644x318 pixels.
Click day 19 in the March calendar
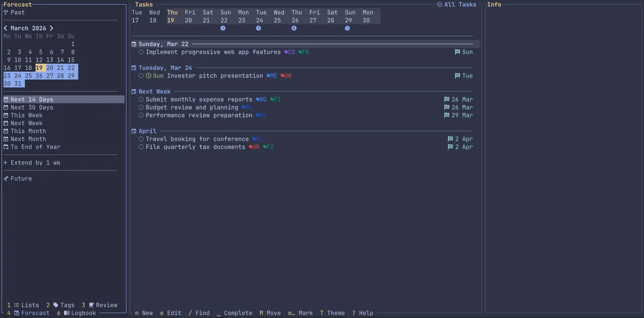point(39,68)
